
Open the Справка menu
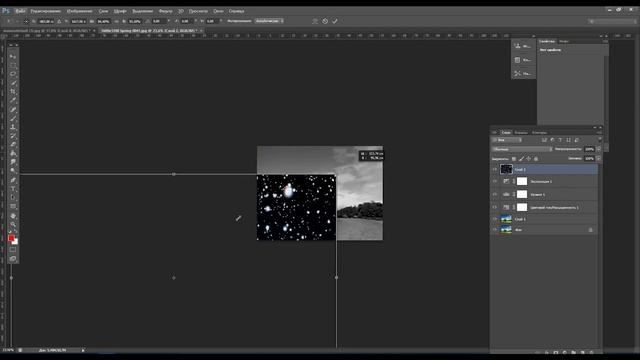tap(236, 11)
